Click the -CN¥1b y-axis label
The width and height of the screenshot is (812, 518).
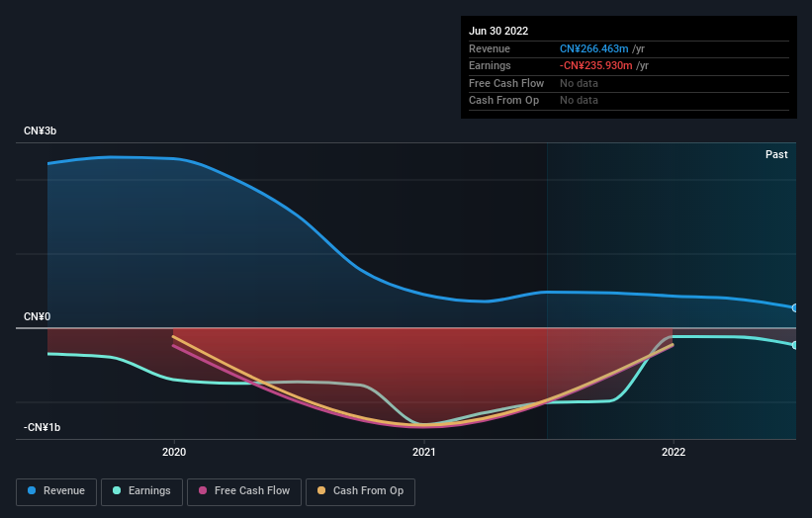(x=42, y=427)
